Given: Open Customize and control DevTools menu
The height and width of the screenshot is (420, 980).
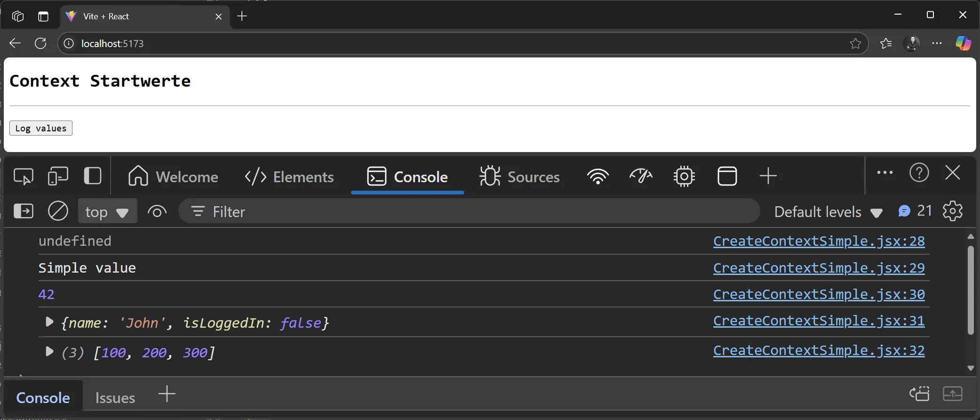Looking at the screenshot, I should coord(885,173).
